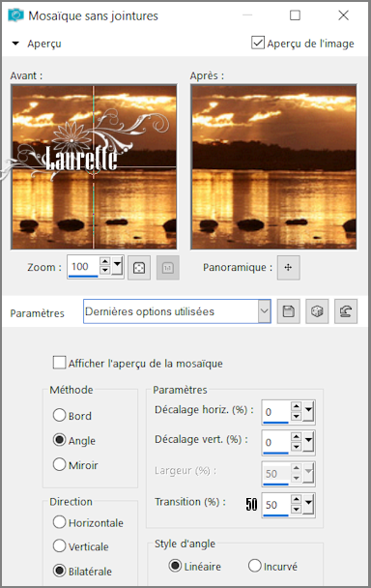Click the Mosaïque sans jointures title icon
Image resolution: width=371 pixels, height=588 pixels.
pos(15,15)
